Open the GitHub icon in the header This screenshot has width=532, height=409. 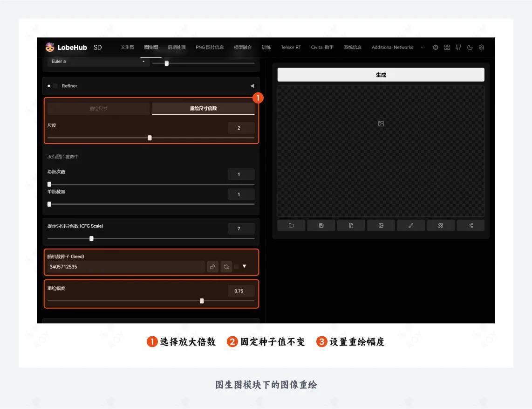[x=458, y=48]
